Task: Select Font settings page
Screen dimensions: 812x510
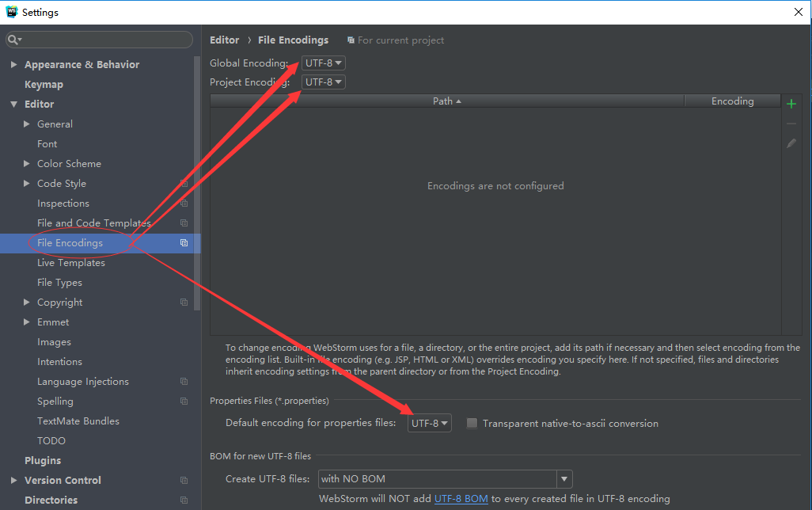Action: tap(47, 144)
